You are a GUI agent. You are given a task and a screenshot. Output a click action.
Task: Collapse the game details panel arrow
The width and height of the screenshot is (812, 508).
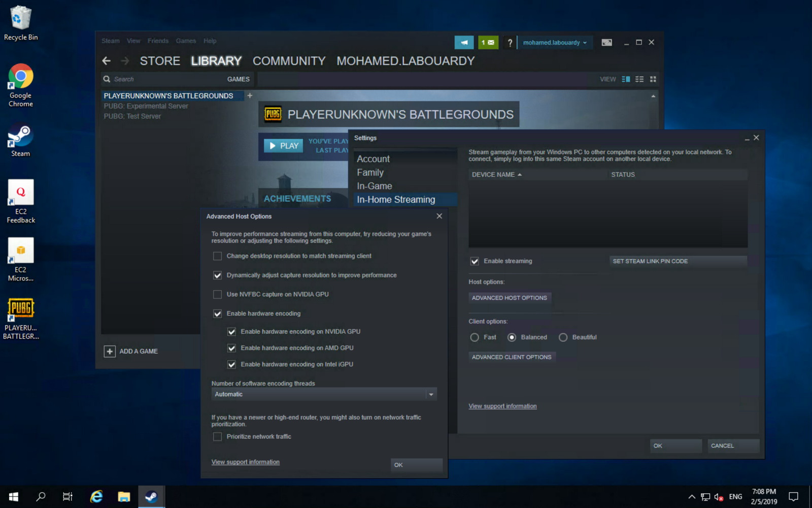(653, 96)
